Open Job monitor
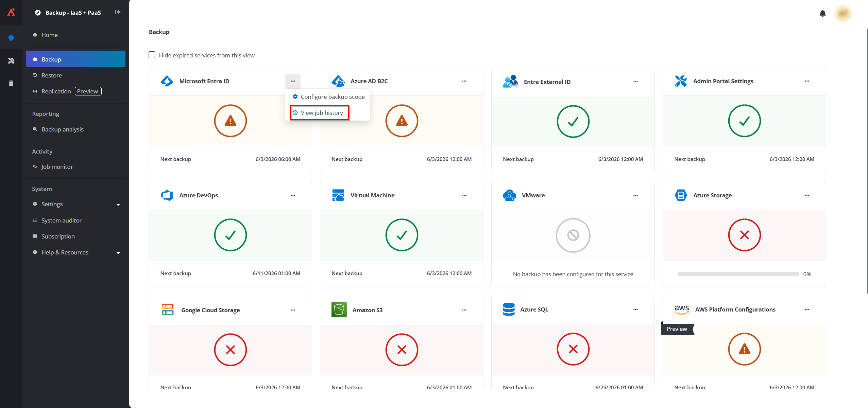Viewport: 868px width, 408px height. (x=76, y=167)
